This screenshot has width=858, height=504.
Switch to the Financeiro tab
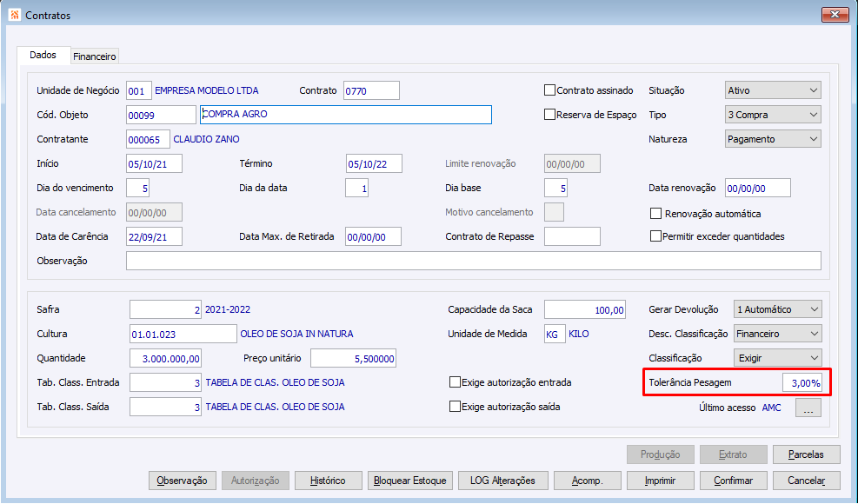pos(95,56)
